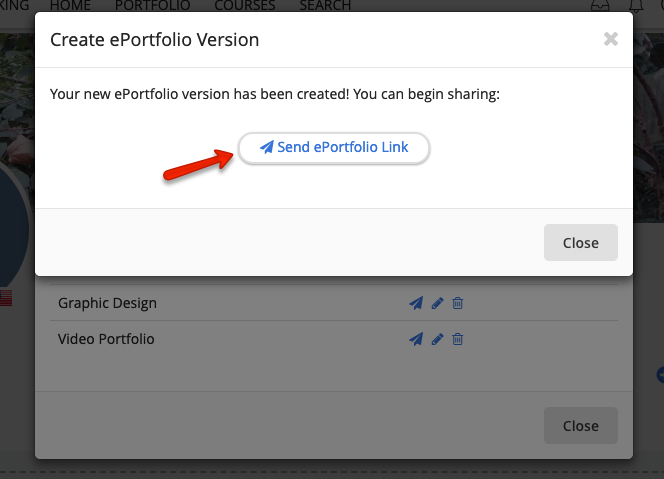Send the Video Portfolio link icon
The height and width of the screenshot is (479, 664).
click(416, 339)
